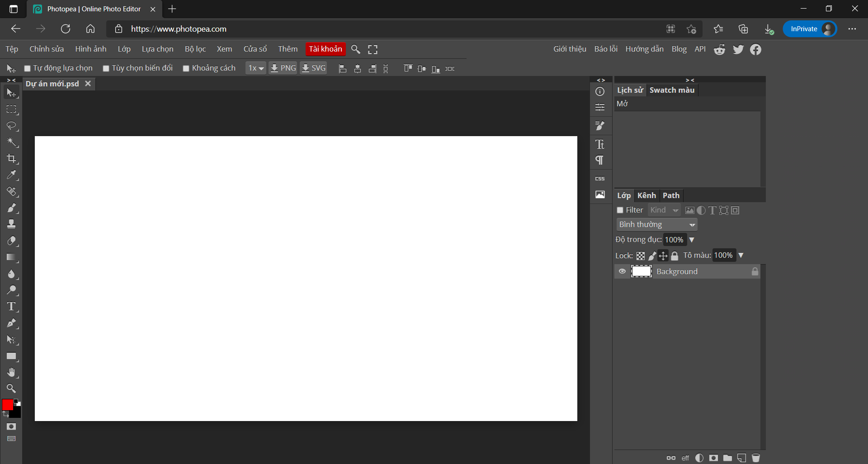Select the Magic Wand tool
Image resolution: width=868 pixels, height=464 pixels.
[x=11, y=142]
